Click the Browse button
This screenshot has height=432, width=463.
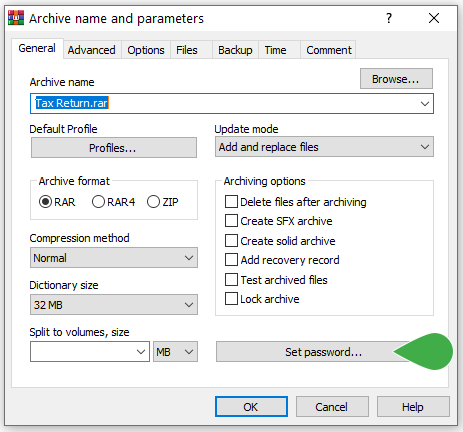tap(396, 79)
